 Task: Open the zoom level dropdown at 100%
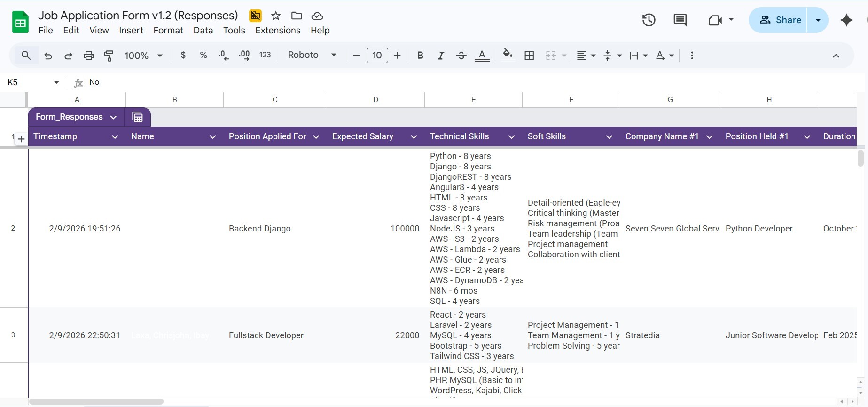143,56
